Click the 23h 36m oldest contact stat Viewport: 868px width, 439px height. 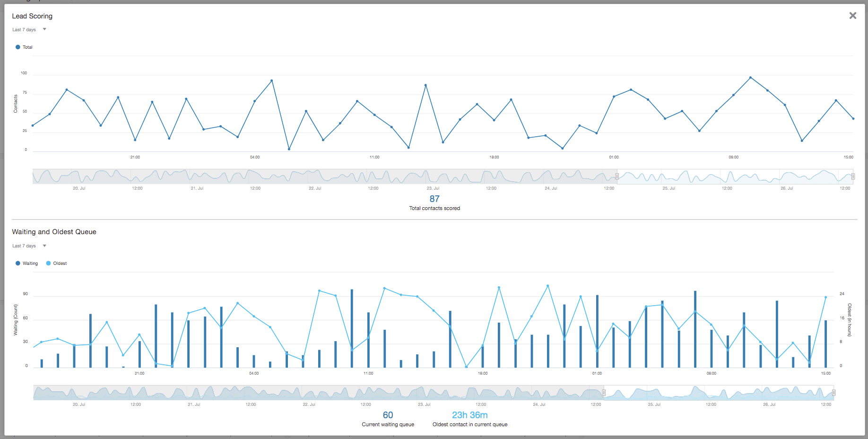[470, 415]
